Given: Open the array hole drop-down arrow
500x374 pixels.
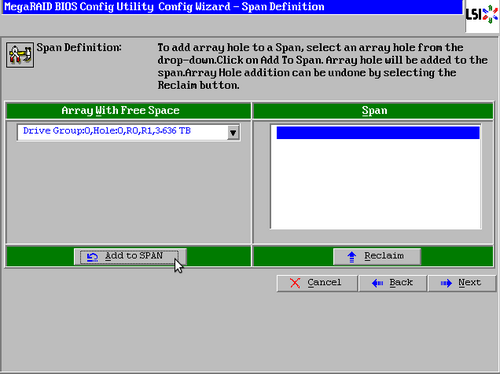Looking at the screenshot, I should (233, 133).
